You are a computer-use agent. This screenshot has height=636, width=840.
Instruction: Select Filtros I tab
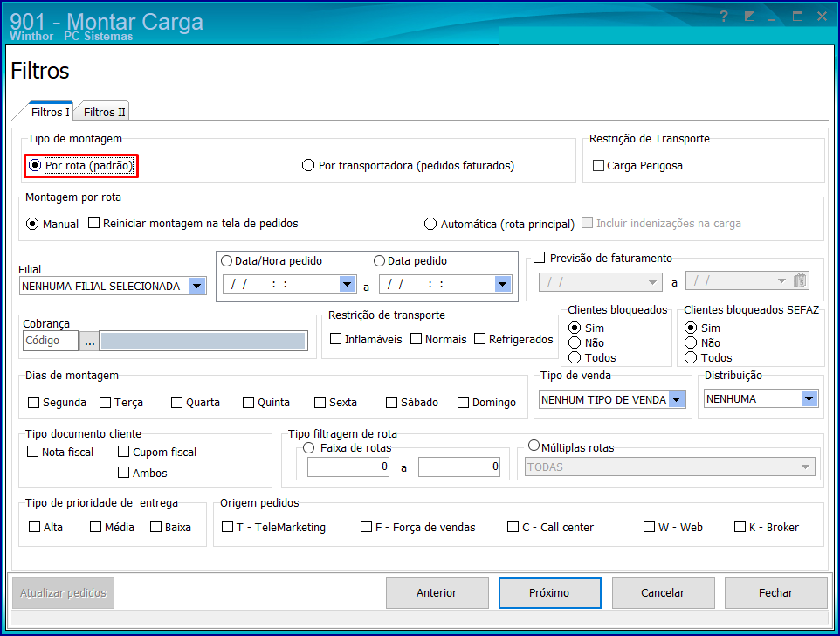(50, 112)
